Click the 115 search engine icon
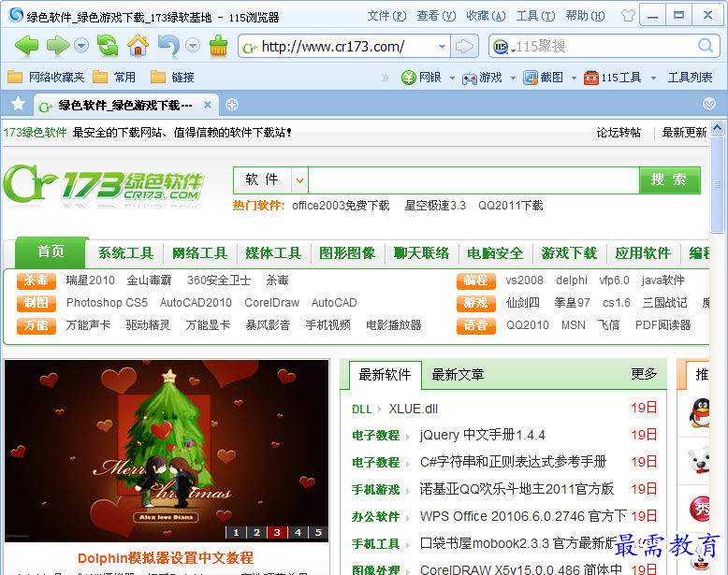Image resolution: width=728 pixels, height=575 pixels. (500, 47)
